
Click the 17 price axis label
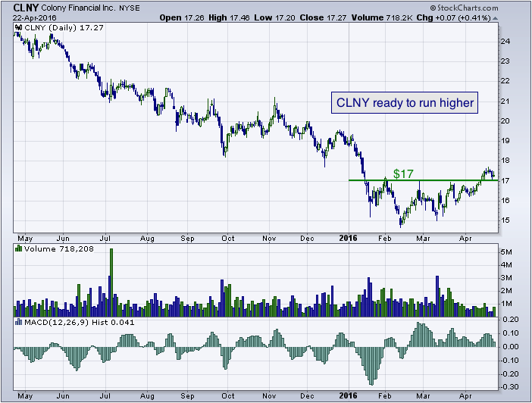pos(505,180)
